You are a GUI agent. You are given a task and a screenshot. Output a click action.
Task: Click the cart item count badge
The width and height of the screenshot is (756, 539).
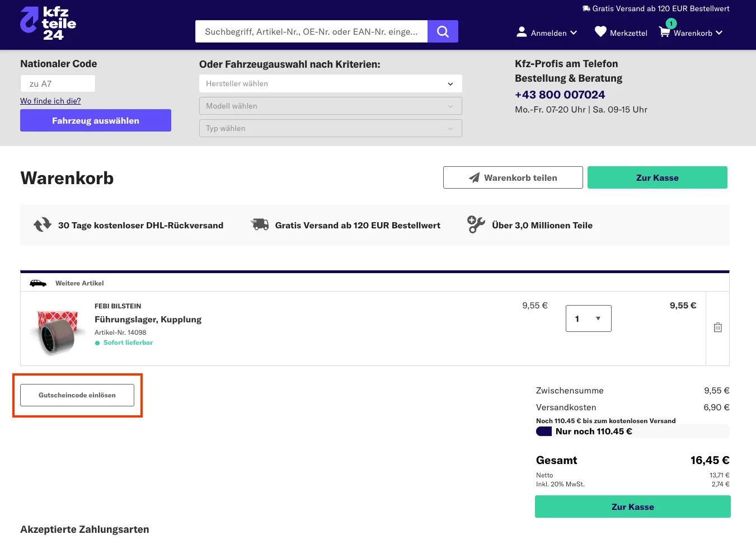(672, 24)
